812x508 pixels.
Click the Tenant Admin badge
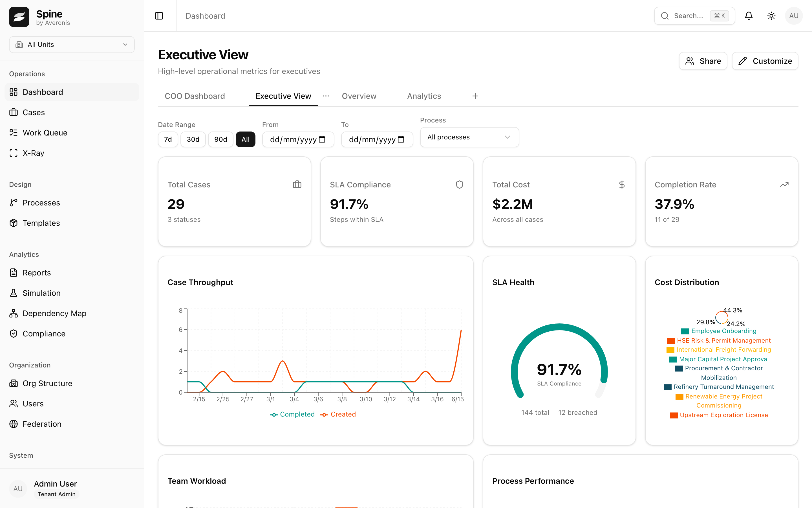click(x=56, y=494)
